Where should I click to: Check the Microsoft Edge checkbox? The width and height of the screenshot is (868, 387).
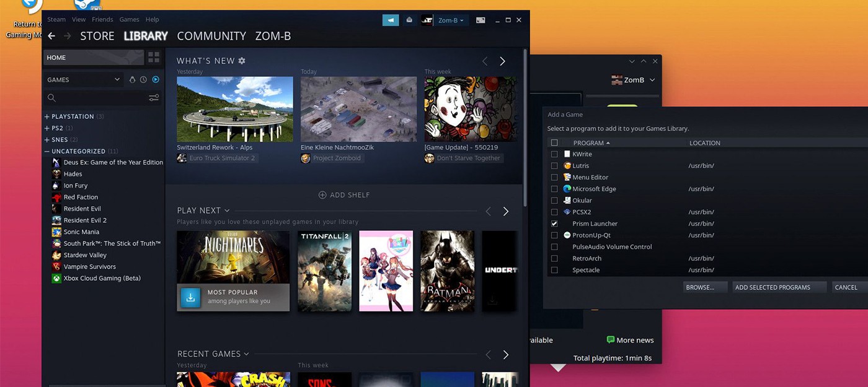coord(554,189)
